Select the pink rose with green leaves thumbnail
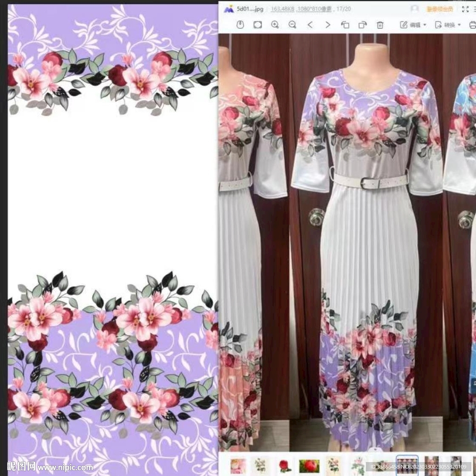Screen dimensions: 476x476 [x=358, y=465]
